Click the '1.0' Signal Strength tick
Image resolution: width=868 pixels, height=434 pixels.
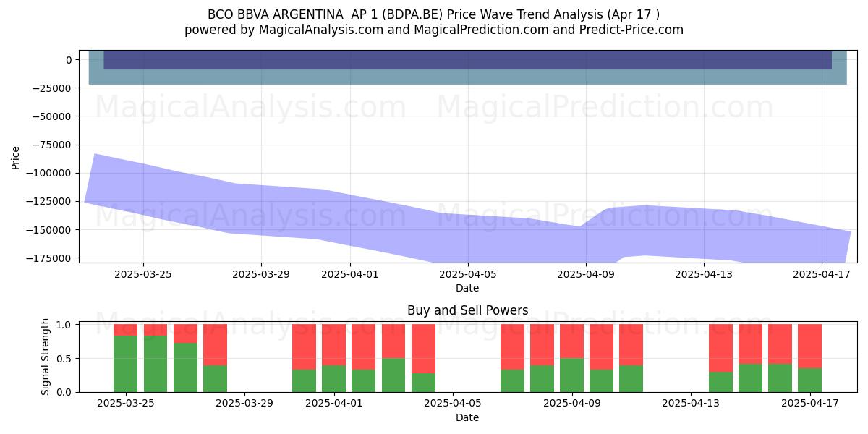[65, 325]
